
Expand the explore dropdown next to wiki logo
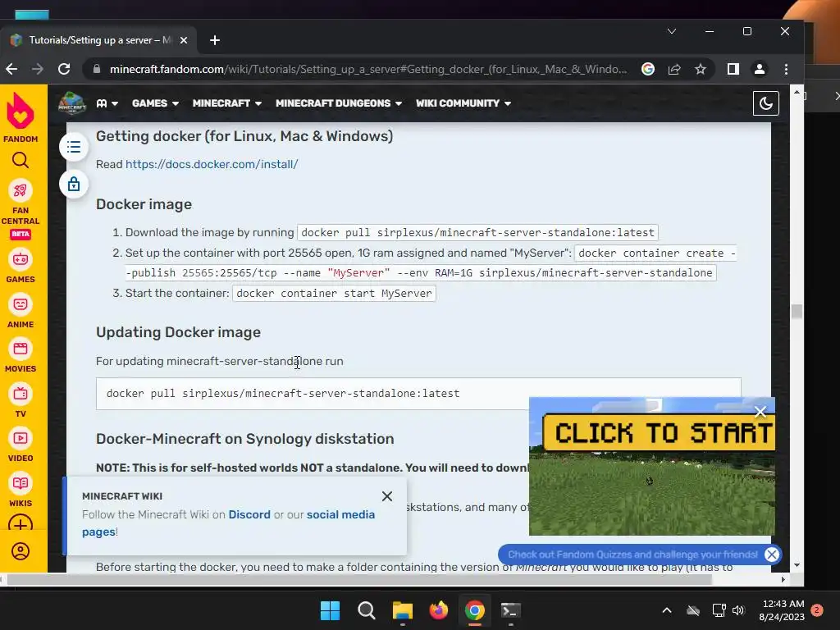[107, 103]
